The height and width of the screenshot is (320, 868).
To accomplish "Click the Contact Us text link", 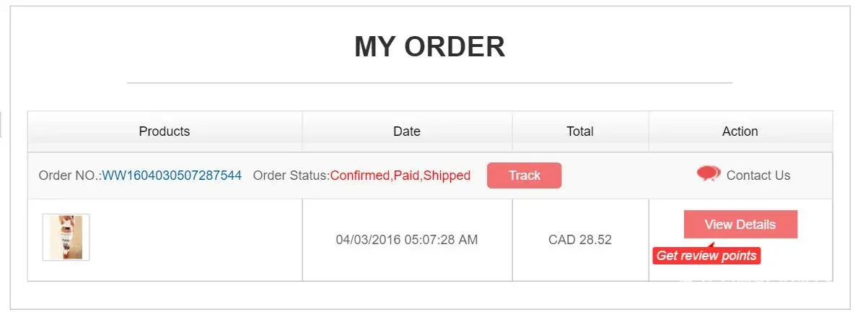I will pos(758,176).
